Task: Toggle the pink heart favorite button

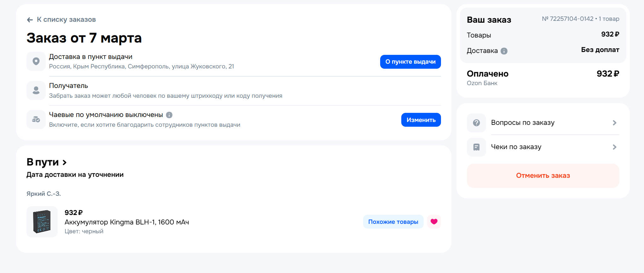Action: tap(434, 222)
